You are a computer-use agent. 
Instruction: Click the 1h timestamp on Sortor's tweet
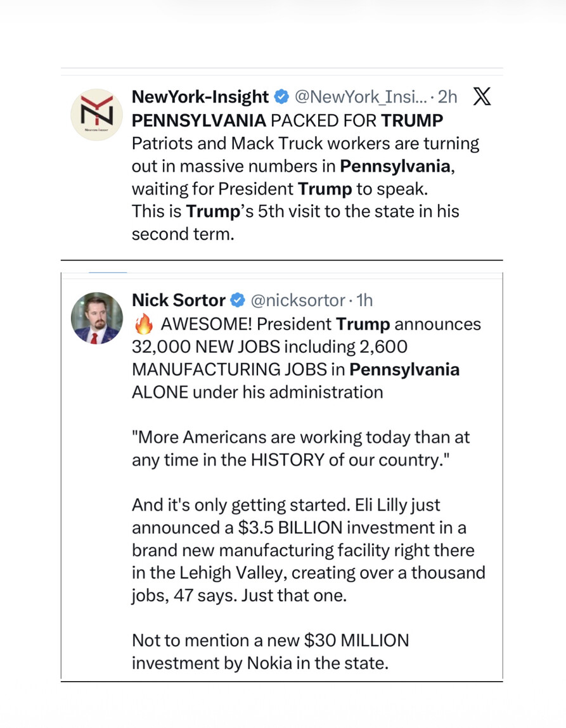pyautogui.click(x=364, y=300)
